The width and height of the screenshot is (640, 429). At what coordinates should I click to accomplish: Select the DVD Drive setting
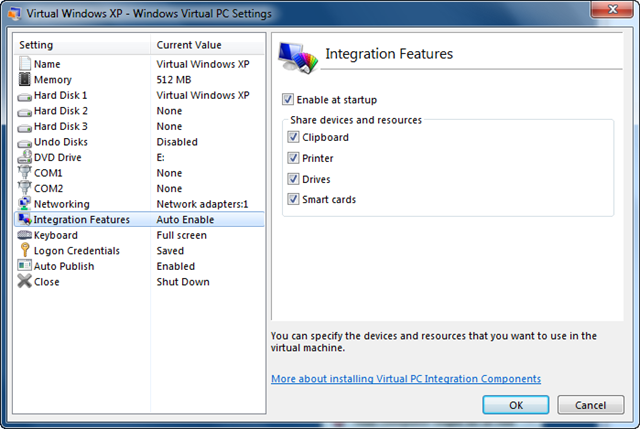pos(139,157)
